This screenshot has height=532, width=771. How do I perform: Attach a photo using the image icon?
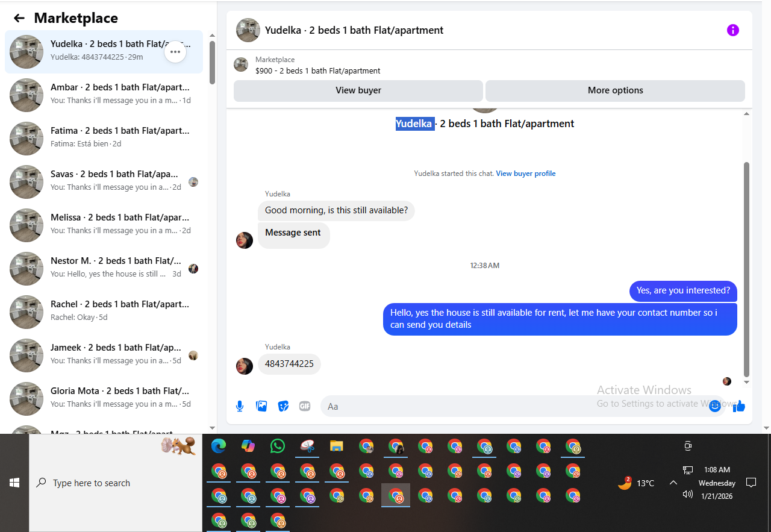click(261, 406)
